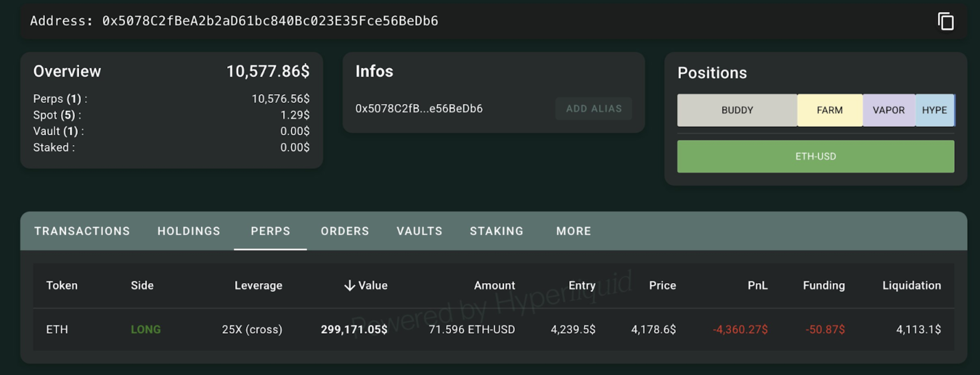This screenshot has height=375, width=980.
Task: Click the green ETH-USD position bar
Action: point(816,156)
